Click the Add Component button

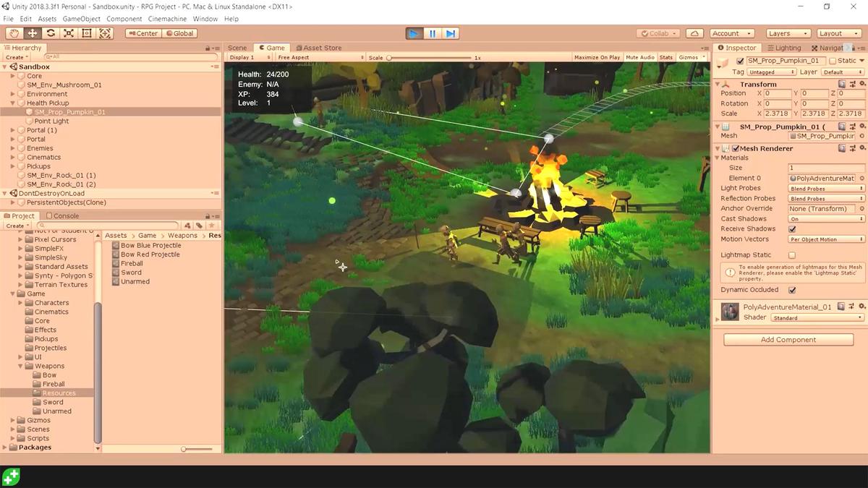(x=788, y=339)
